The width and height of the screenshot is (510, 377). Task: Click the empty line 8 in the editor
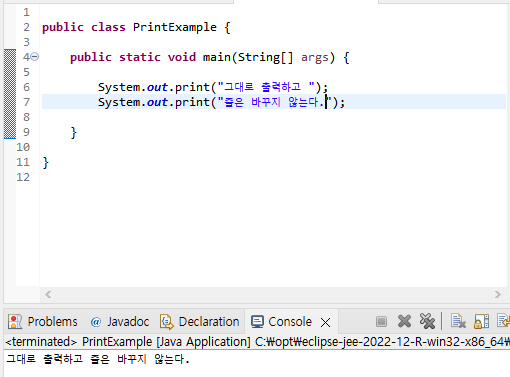pos(273,117)
